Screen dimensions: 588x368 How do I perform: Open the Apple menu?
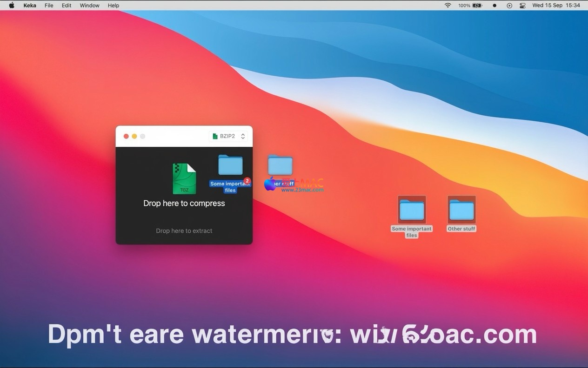point(12,6)
